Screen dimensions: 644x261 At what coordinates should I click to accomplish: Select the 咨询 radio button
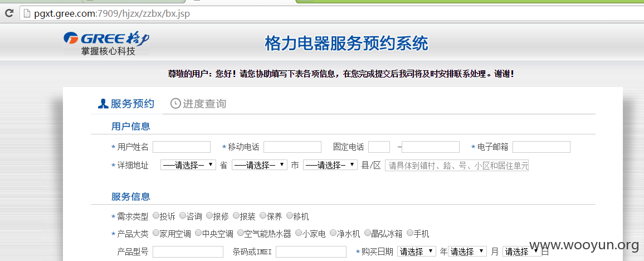(x=182, y=215)
